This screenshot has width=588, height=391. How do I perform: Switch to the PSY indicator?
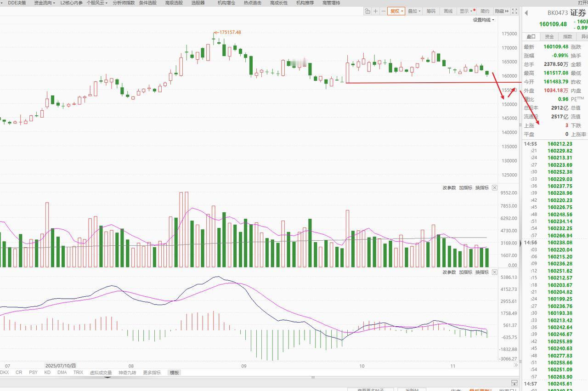33,373
